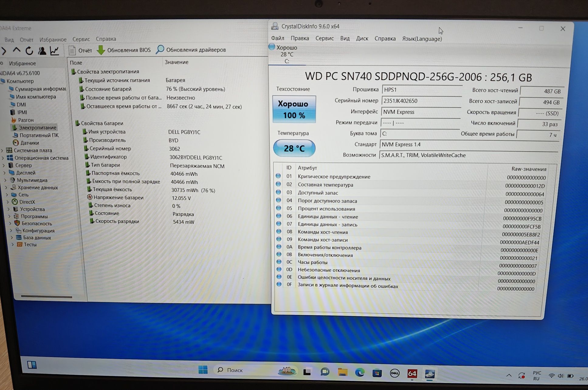588x390 pixels.
Task: Select Часы работы attribute row
Action: [407, 263]
